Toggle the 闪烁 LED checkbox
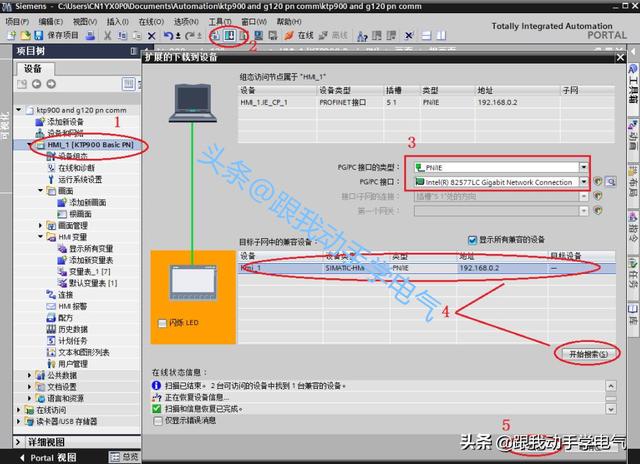 click(162, 323)
